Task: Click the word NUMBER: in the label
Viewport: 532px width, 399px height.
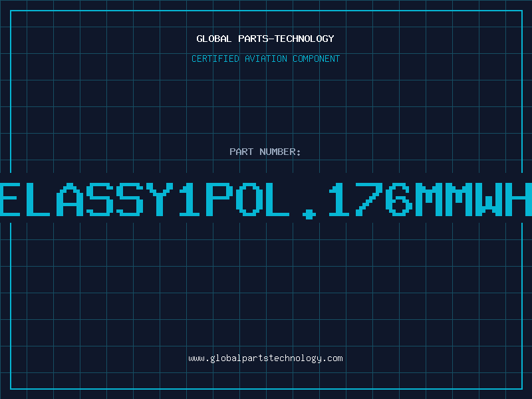Action: click(x=280, y=152)
